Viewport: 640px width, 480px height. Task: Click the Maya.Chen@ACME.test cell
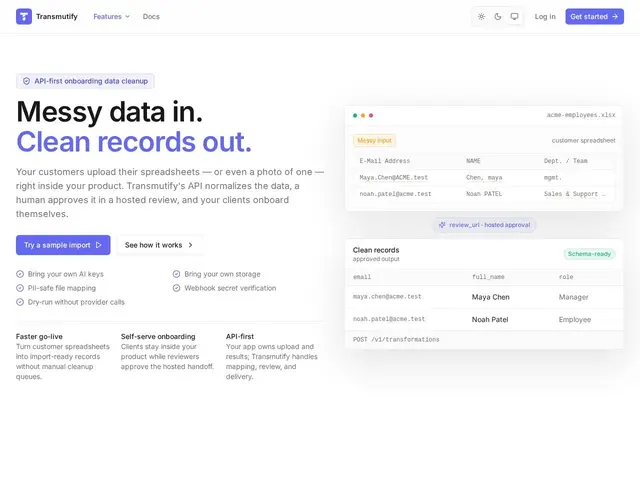(x=393, y=178)
